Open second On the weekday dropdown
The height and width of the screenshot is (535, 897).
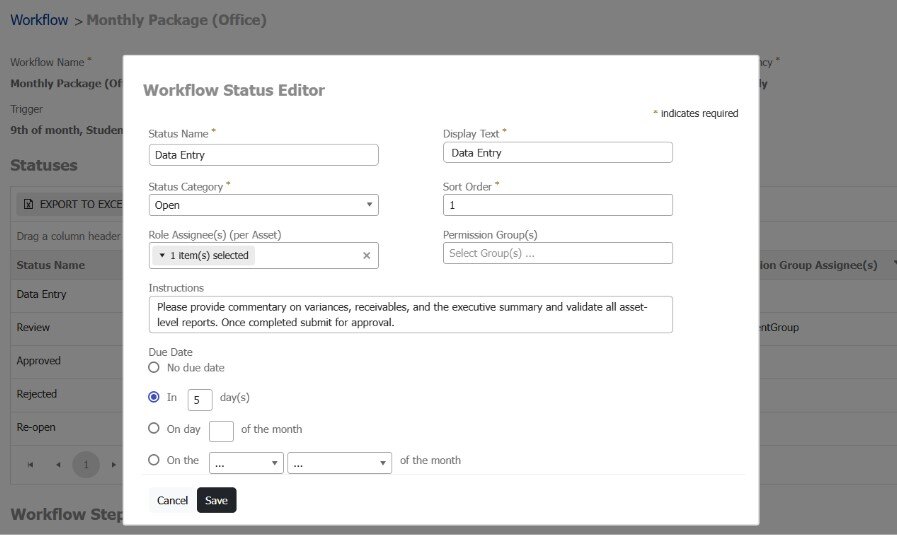(339, 463)
